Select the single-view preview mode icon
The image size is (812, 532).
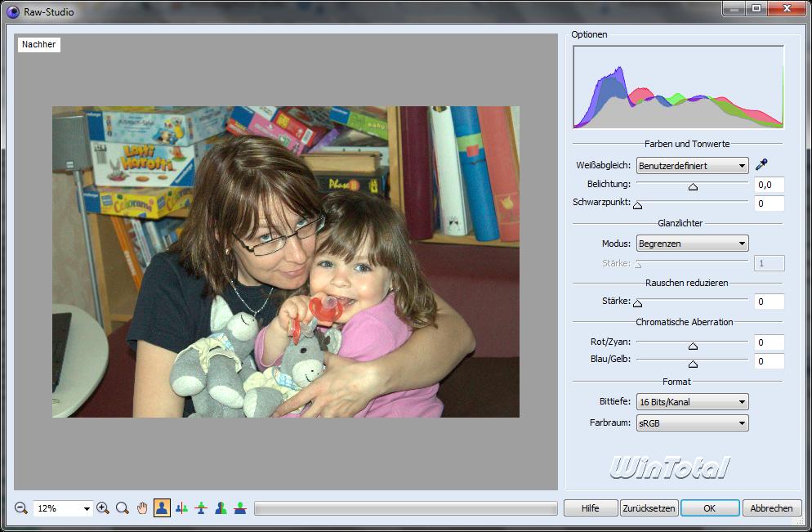[x=162, y=508]
